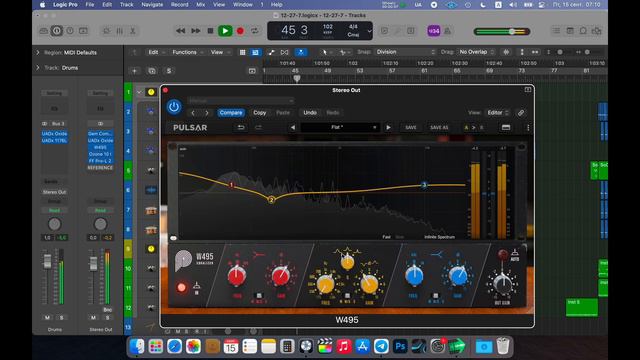640x360 pixels.
Task: Open the Pulsar three-dot options menu
Action: (x=528, y=128)
